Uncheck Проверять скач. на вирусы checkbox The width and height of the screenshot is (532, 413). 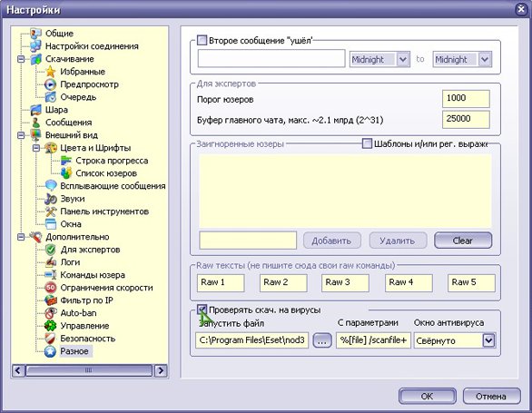coord(202,310)
